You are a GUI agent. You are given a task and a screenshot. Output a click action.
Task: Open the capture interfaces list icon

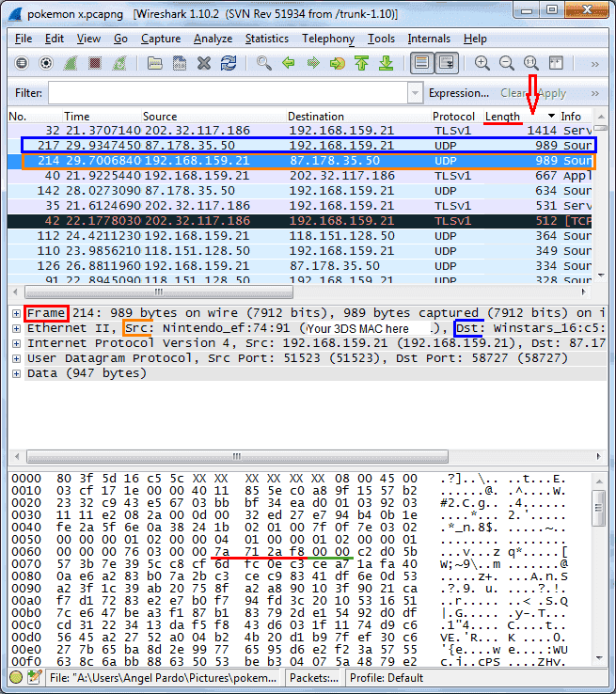pos(22,63)
